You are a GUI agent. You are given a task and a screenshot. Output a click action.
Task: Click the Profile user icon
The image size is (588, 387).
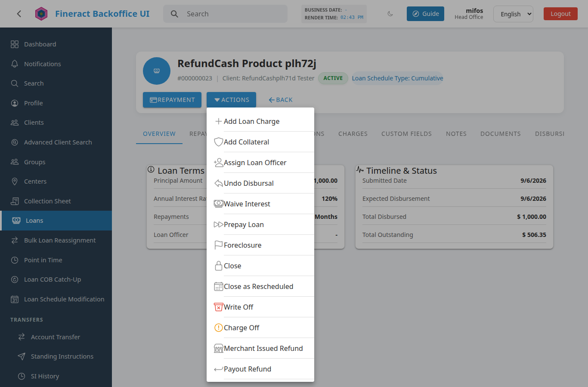(x=15, y=103)
